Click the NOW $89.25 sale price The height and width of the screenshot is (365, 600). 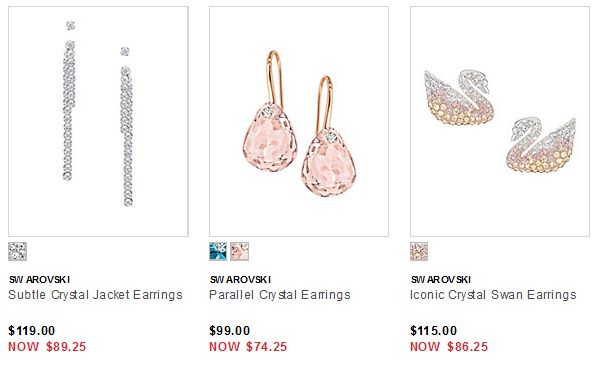pyautogui.click(x=47, y=347)
